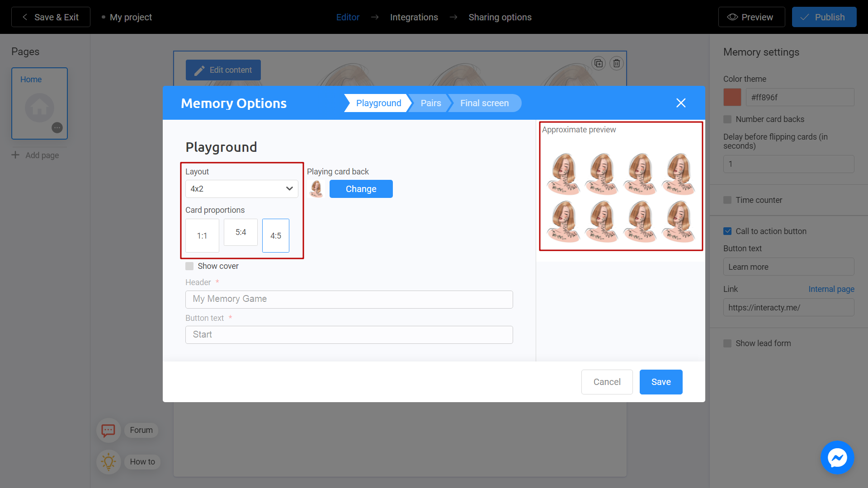868x488 pixels.
Task: Enable Show lead form checkbox
Action: [727, 343]
